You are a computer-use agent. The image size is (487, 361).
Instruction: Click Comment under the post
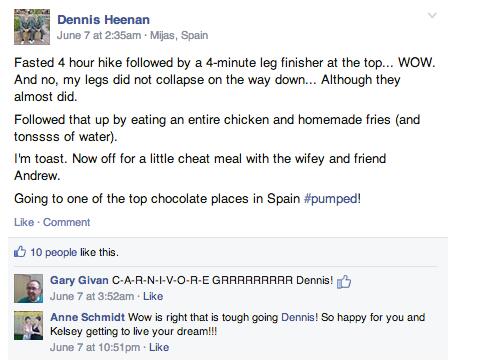click(66, 222)
